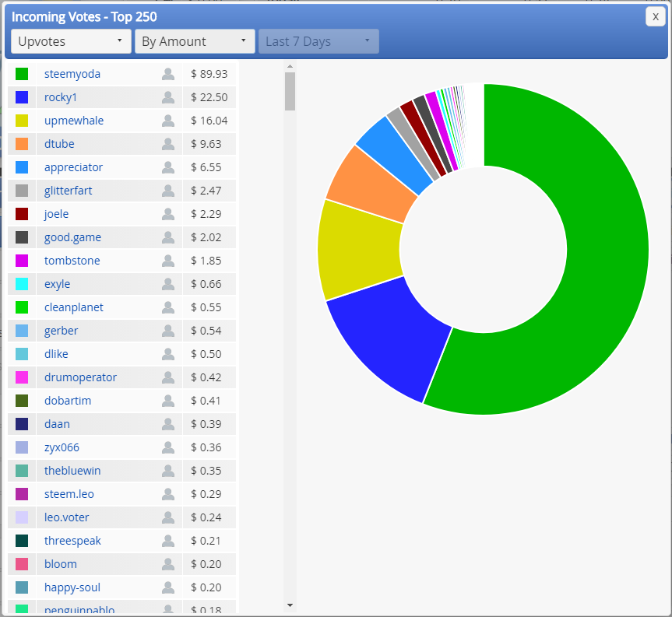The width and height of the screenshot is (672, 617).
Task: Click the person icon in tombstone row
Action: click(x=168, y=261)
